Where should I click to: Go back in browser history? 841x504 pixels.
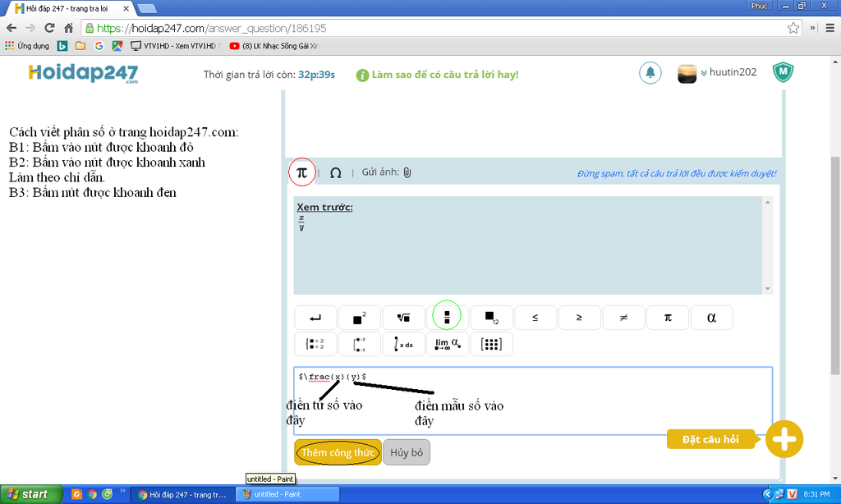pos(11,28)
